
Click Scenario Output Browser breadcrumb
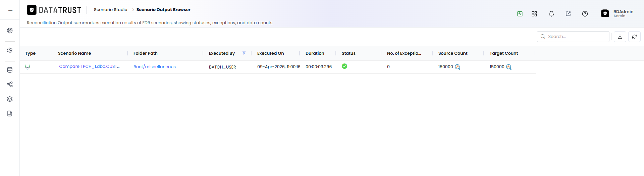[x=163, y=10]
